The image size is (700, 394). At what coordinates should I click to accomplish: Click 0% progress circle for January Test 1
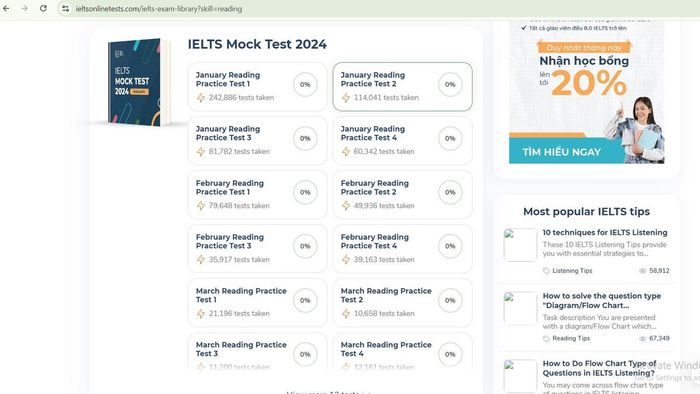(305, 84)
